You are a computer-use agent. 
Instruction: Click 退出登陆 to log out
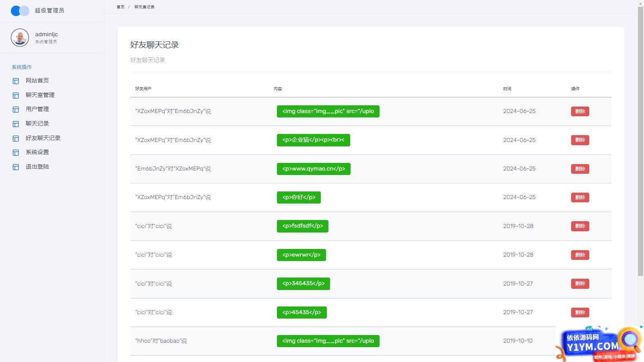click(x=37, y=167)
